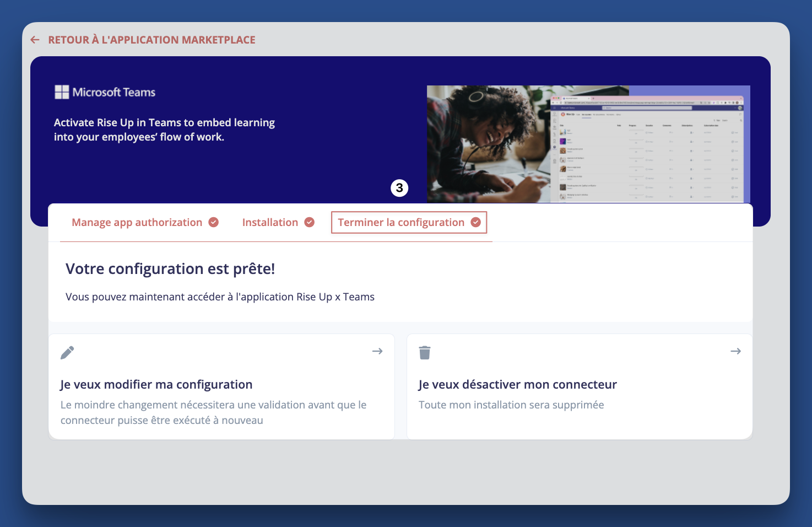812x527 pixels.
Task: Click arrow on modifier ma configuration card
Action: pos(377,351)
